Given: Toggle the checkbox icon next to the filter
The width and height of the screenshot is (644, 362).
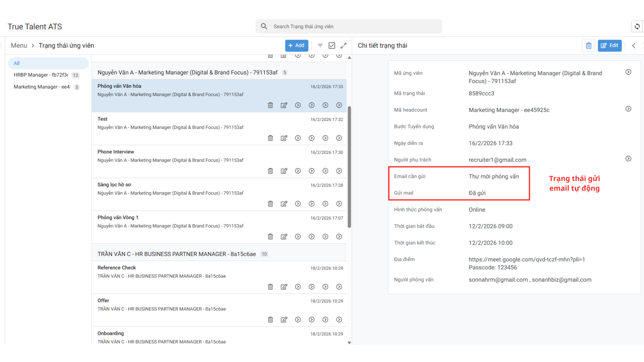Looking at the screenshot, I should 332,45.
